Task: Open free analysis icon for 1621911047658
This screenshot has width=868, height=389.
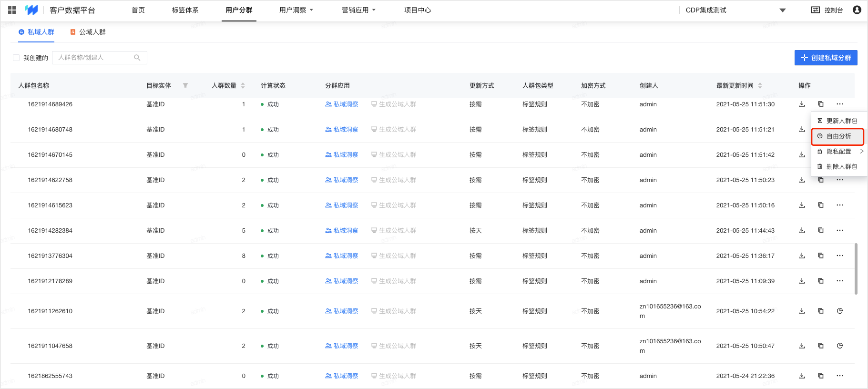Action: [x=840, y=346]
